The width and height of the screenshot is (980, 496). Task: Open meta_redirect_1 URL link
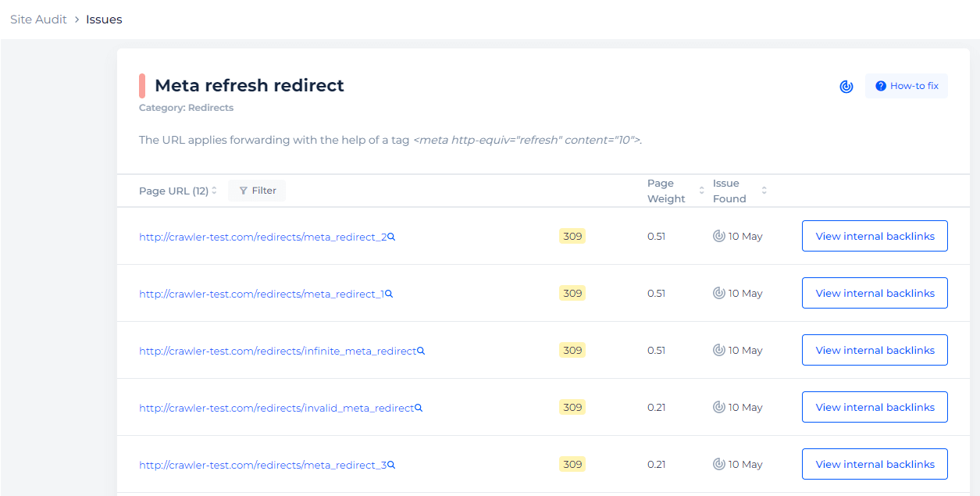pos(261,294)
